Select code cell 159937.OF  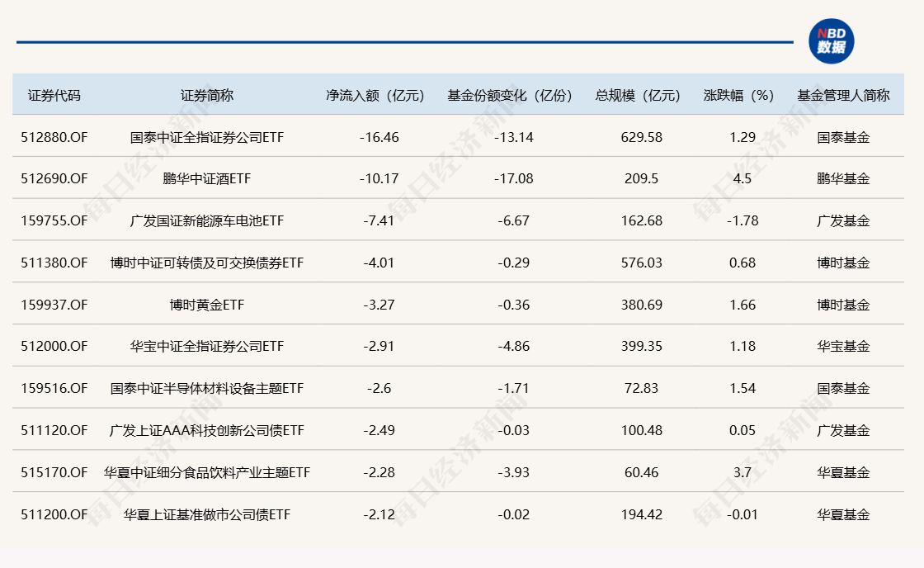click(x=54, y=305)
